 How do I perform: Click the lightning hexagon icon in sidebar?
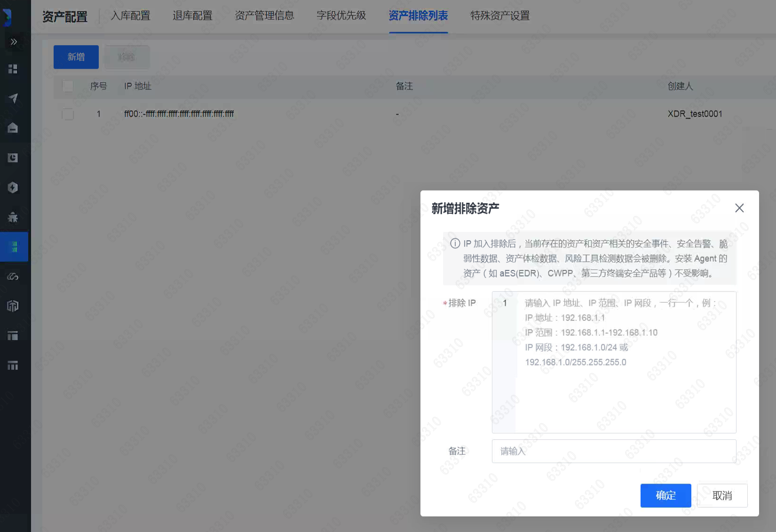tap(13, 188)
